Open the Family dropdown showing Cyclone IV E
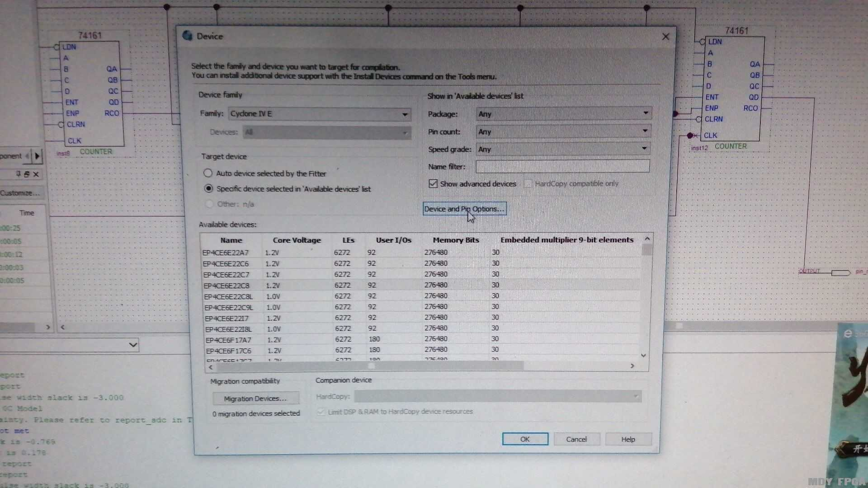The width and height of the screenshot is (868, 488). pos(320,114)
